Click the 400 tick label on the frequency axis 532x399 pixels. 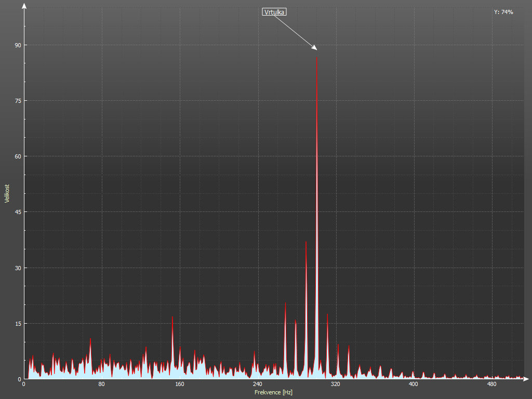(413, 384)
